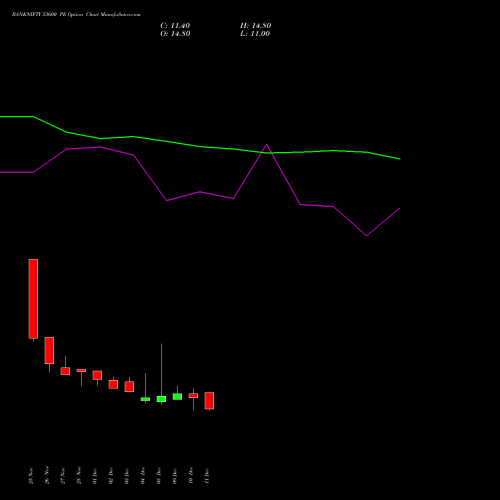Click the lowest trough of the purple line
500x500 pixels.
pos(367,235)
